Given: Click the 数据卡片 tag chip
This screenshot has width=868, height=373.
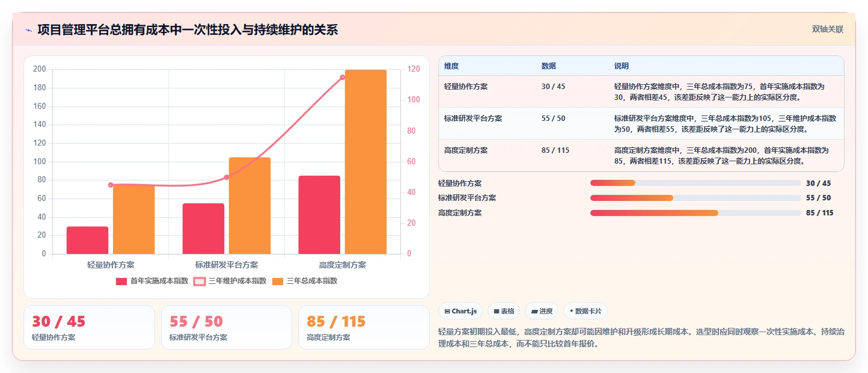Looking at the screenshot, I should pos(585,311).
